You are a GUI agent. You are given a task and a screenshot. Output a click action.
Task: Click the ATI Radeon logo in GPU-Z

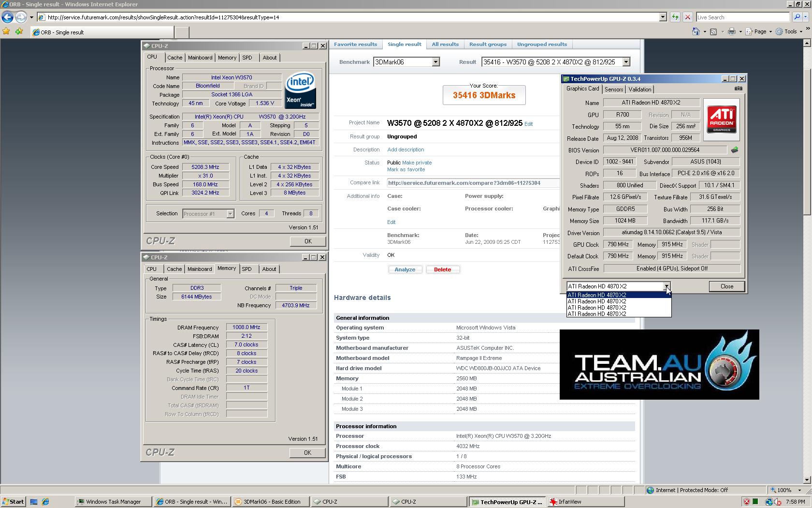click(722, 120)
